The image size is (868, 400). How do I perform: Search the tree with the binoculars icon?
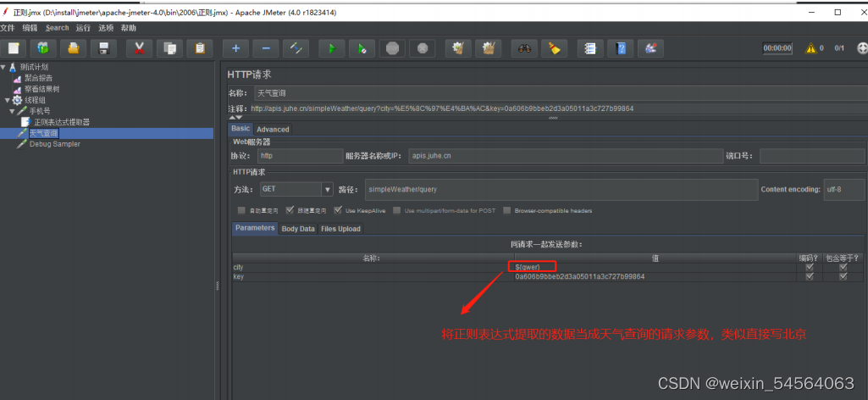pyautogui.click(x=525, y=49)
